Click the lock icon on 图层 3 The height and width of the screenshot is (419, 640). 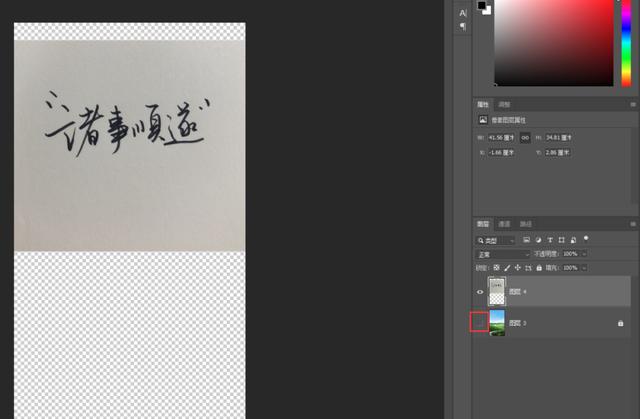[x=620, y=323]
